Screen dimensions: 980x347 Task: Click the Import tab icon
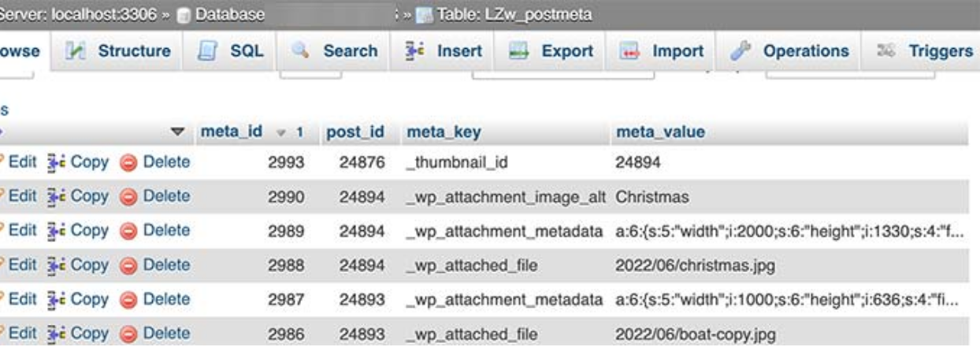click(629, 51)
